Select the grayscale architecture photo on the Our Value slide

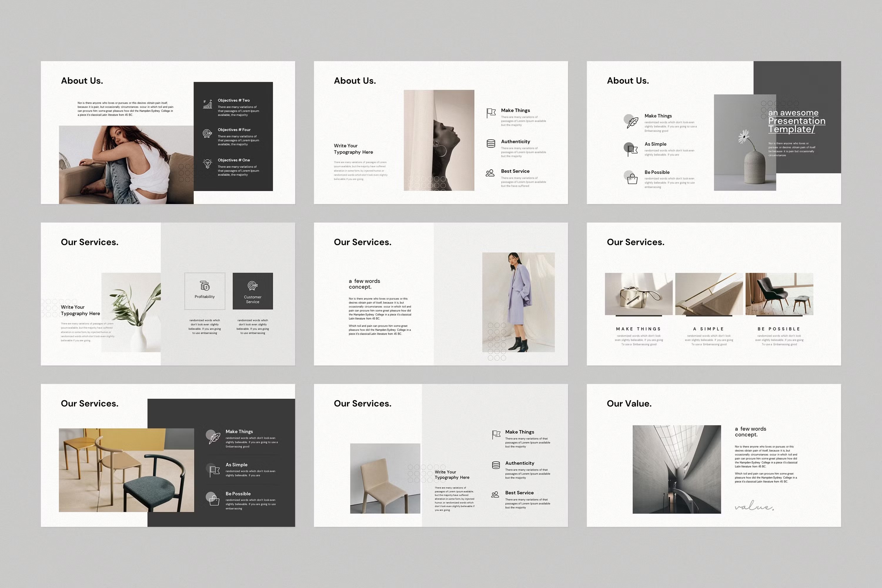[676, 470]
